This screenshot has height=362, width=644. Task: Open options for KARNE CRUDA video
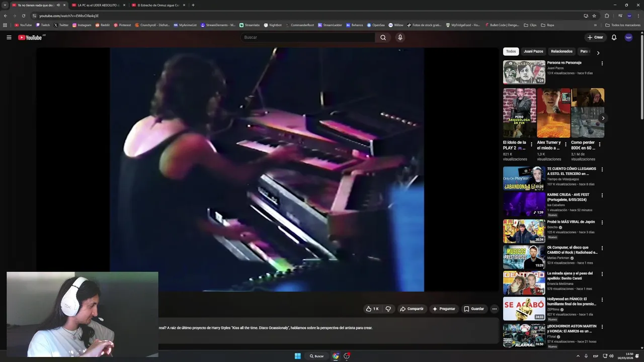(x=602, y=195)
